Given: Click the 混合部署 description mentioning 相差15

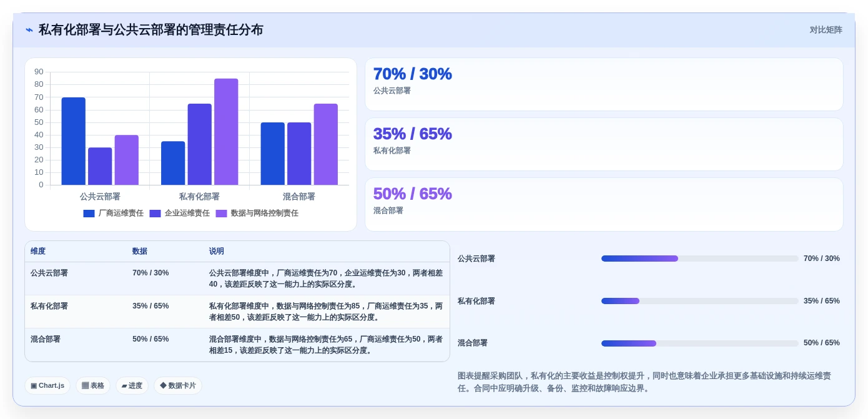Looking at the screenshot, I should [x=326, y=345].
